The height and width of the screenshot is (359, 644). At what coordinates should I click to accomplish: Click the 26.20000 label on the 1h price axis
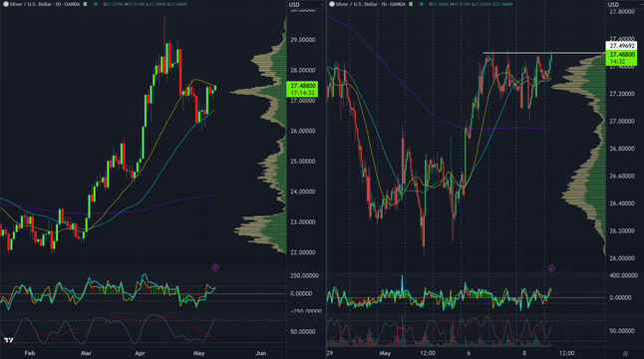pos(622,230)
